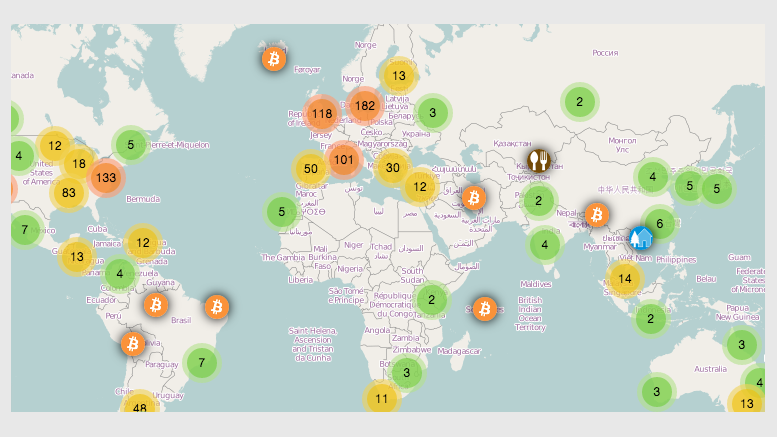The width and height of the screenshot is (777, 437).
Task: Click the 6 cluster on China's southeast coast
Action: pyautogui.click(x=660, y=223)
